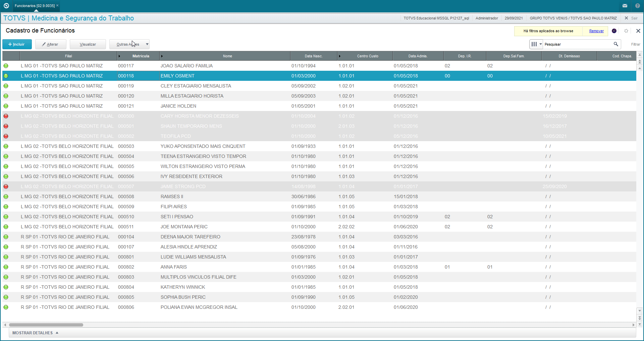Sort by the Matricula column header
This screenshot has height=341, width=644.
[x=141, y=56]
